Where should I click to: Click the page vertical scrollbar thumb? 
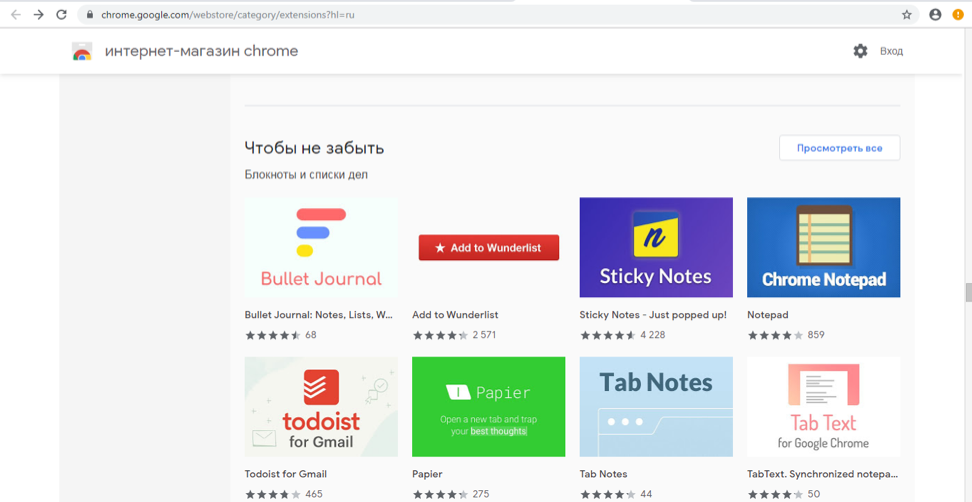pyautogui.click(x=967, y=292)
